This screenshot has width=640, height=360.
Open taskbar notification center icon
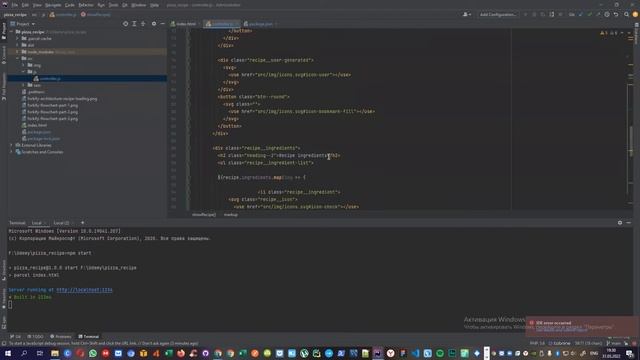(x=630, y=353)
